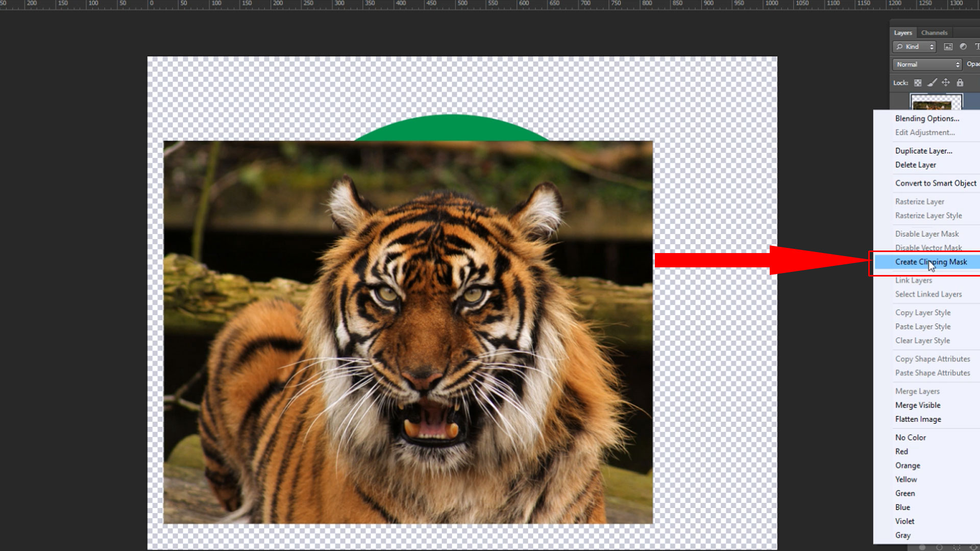Apply the Red layer color label
Screen dimensions: 980x551
[901, 452]
